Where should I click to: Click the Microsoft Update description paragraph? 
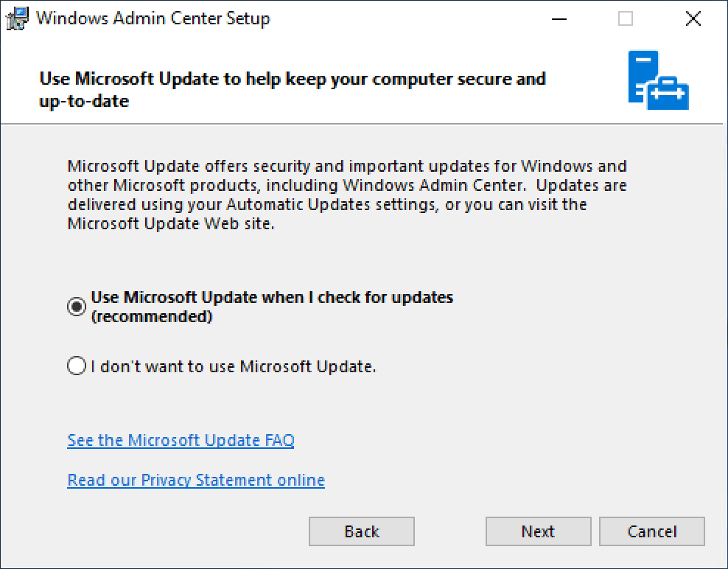coord(346,195)
